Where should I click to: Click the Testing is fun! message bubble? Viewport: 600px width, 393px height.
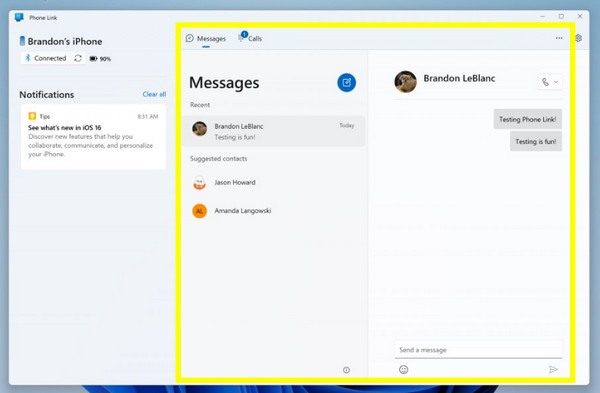(x=536, y=142)
